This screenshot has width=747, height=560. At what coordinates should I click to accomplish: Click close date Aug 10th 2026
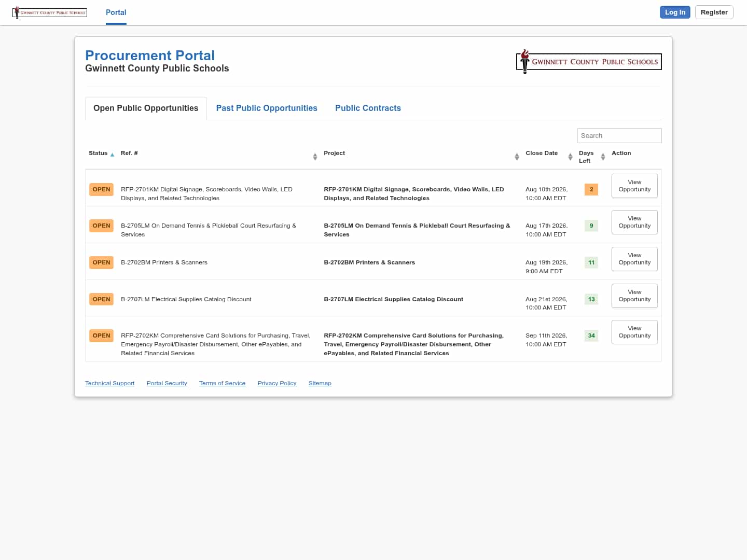tap(546, 193)
